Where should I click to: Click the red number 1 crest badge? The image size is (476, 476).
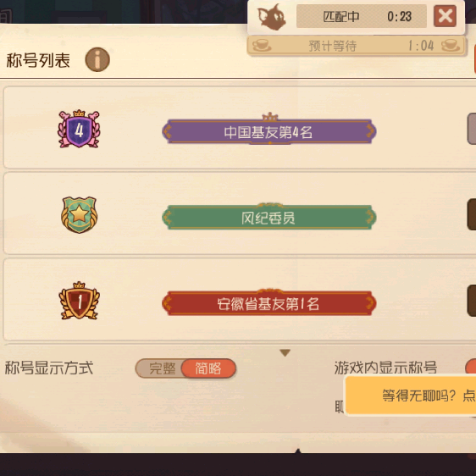point(79,301)
